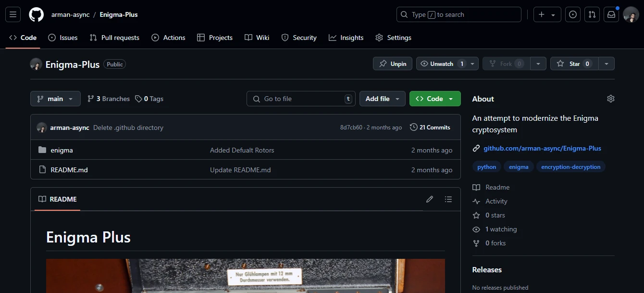The height and width of the screenshot is (293, 644).
Task: Open the notifications inbox icon
Action: coord(611,14)
